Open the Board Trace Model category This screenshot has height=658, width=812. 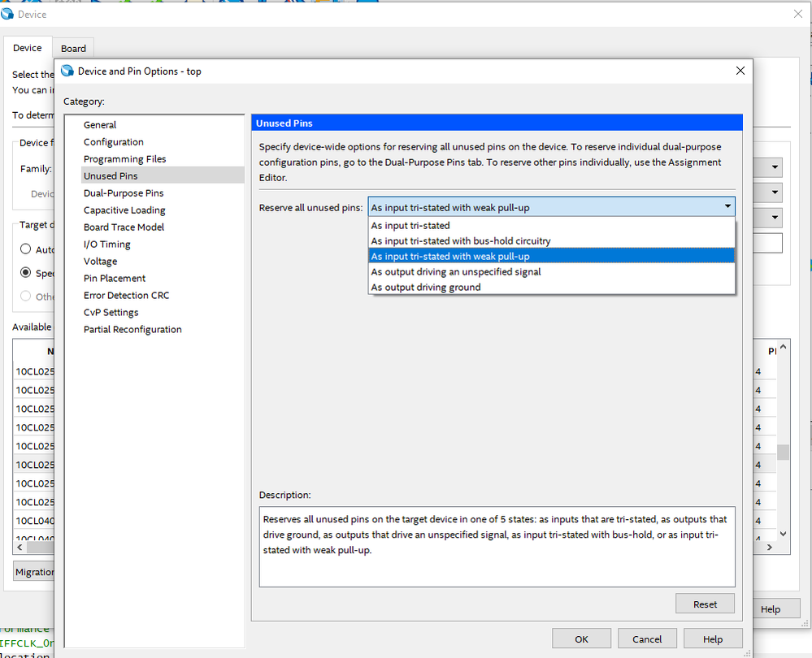pyautogui.click(x=124, y=227)
